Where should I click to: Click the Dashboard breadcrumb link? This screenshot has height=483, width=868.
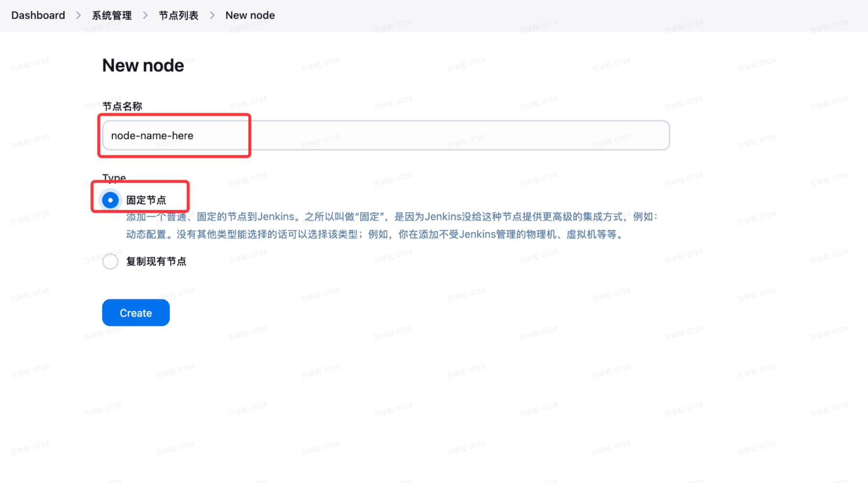[x=38, y=15]
